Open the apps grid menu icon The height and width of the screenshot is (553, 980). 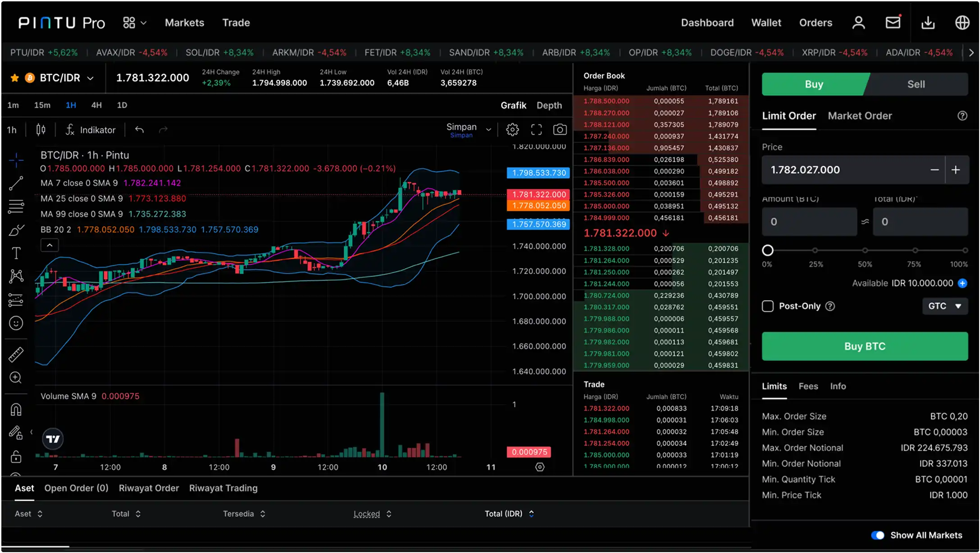[x=129, y=23]
